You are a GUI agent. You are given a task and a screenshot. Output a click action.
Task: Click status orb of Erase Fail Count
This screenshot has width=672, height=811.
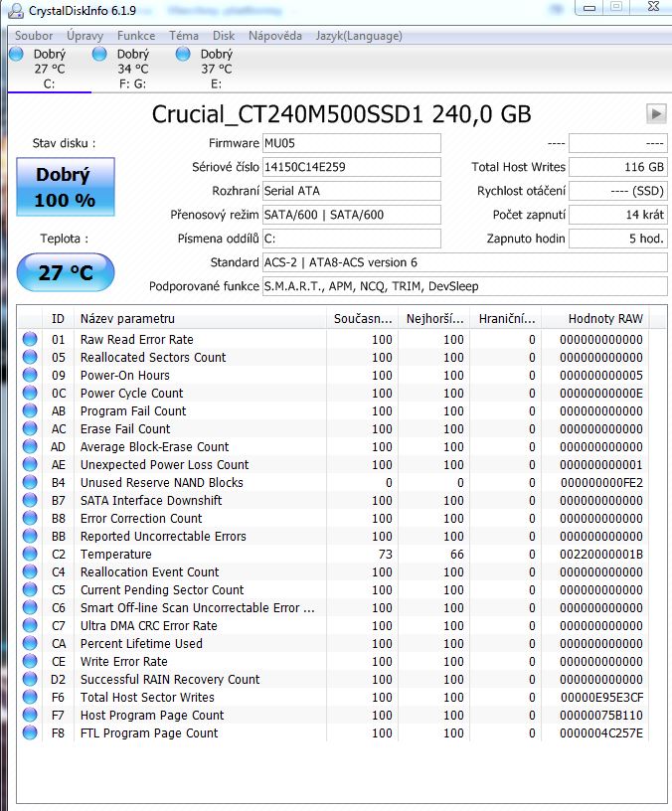click(x=30, y=428)
